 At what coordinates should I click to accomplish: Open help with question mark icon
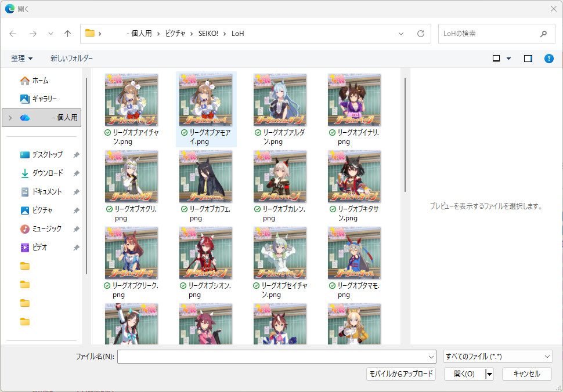click(x=549, y=59)
